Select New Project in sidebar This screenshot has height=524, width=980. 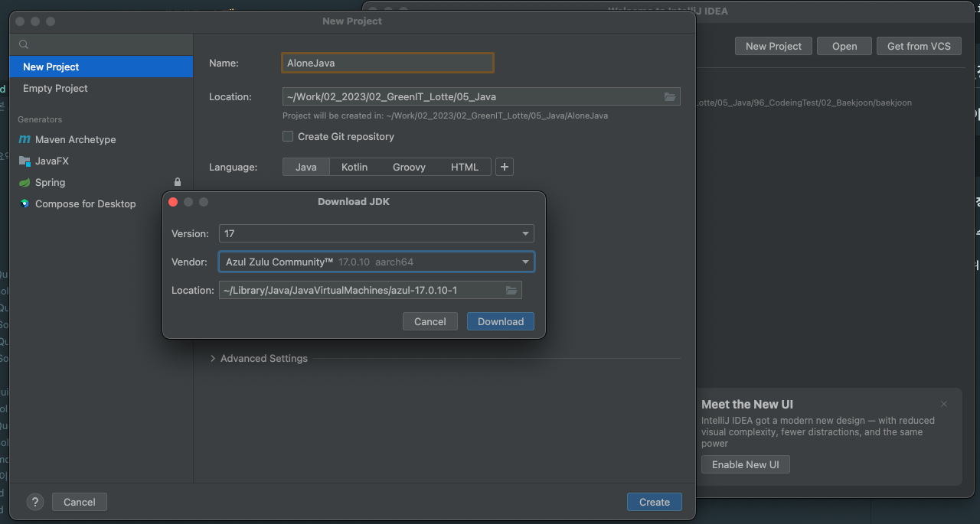click(x=101, y=67)
